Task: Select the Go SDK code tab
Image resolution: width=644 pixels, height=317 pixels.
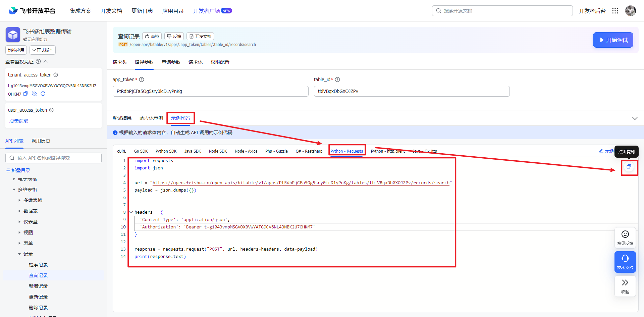Action: tap(141, 151)
